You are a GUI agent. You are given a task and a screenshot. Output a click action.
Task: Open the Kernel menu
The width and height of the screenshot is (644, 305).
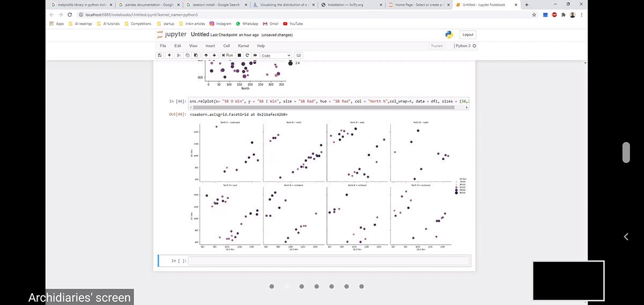click(244, 46)
